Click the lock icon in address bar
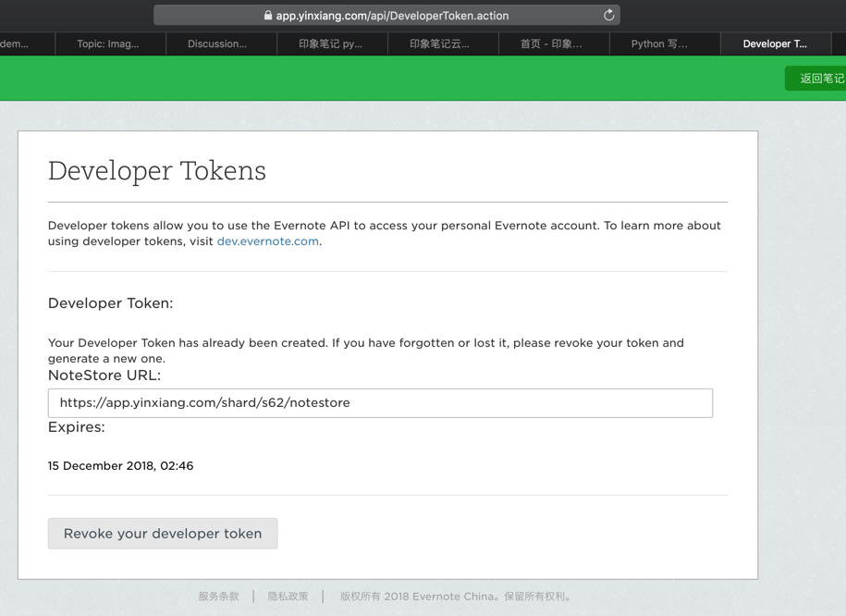846x616 pixels. tap(268, 16)
